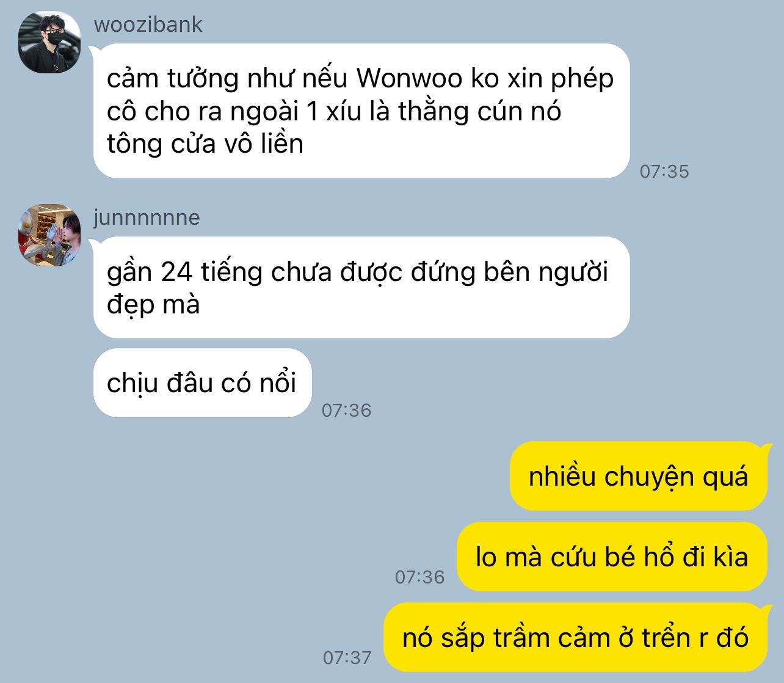Select the yellow 'nhiều chuyện quá' message
Viewport: 784px width, 683px height.
point(638,476)
